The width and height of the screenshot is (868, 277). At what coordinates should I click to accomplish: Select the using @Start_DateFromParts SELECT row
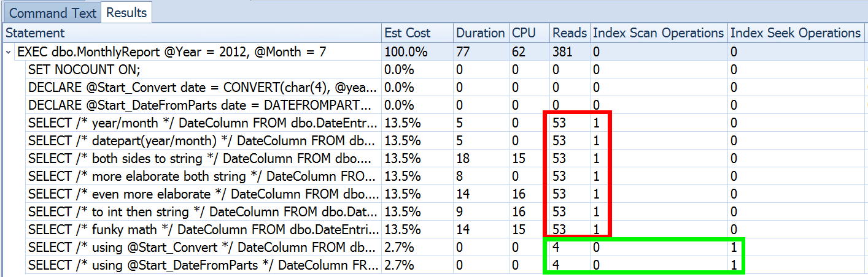point(434,265)
